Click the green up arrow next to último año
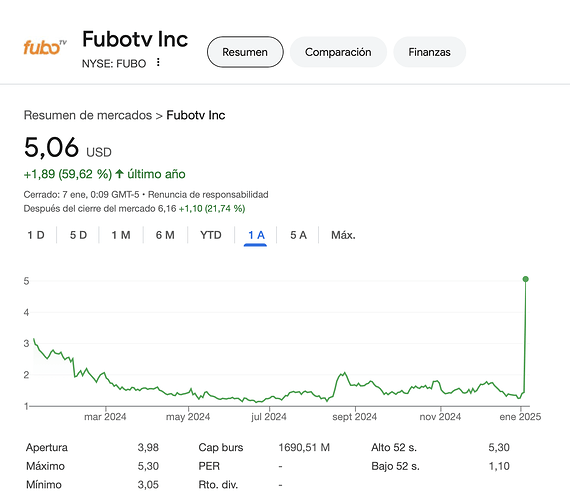Image resolution: width=570 pixels, height=500 pixels. pyautogui.click(x=119, y=174)
